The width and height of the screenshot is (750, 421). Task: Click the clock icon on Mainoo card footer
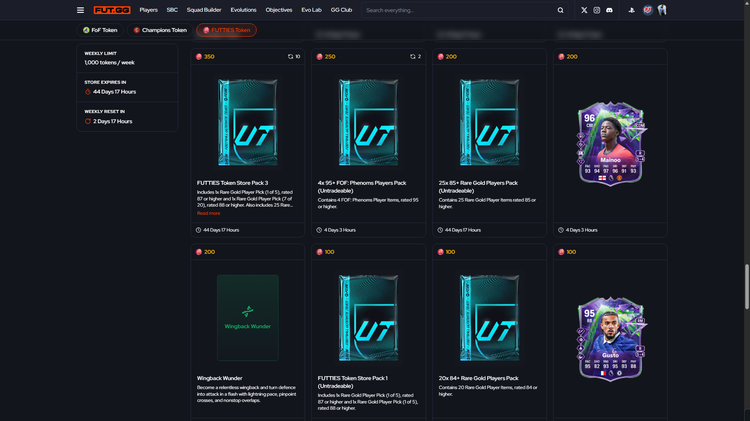[x=561, y=230]
